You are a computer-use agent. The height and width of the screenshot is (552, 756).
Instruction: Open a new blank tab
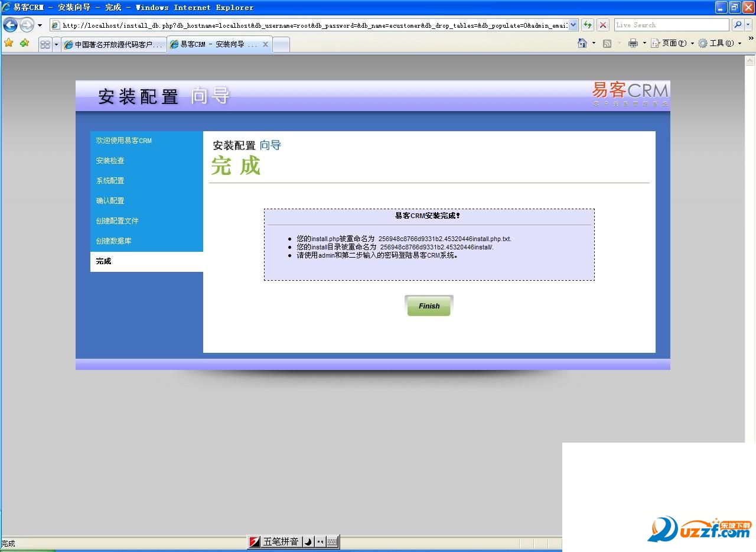point(281,45)
